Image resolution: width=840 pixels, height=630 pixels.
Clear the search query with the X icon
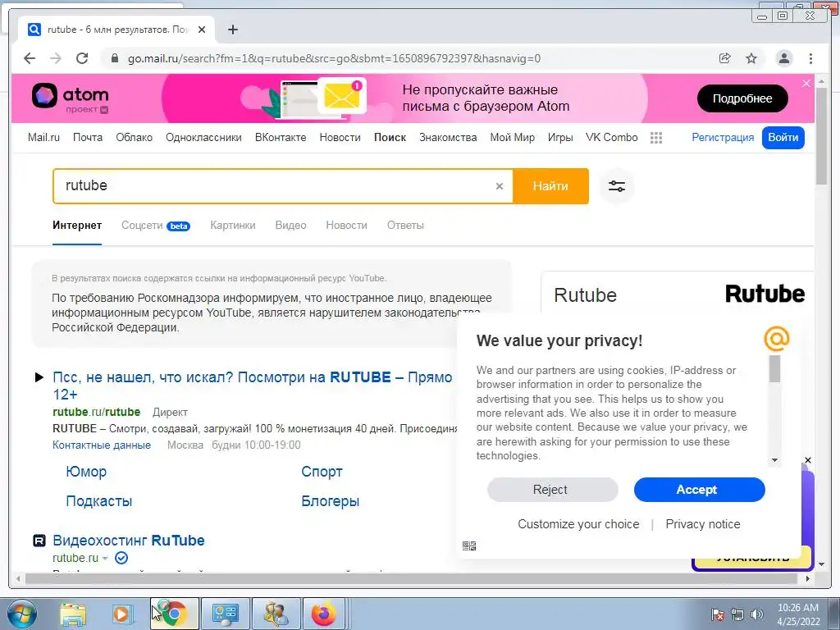(500, 186)
